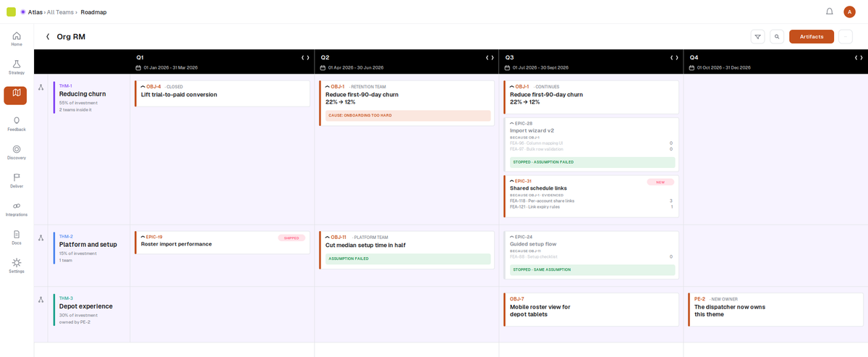
Task: Select FEA-88 Setup checklist row
Action: pos(591,256)
